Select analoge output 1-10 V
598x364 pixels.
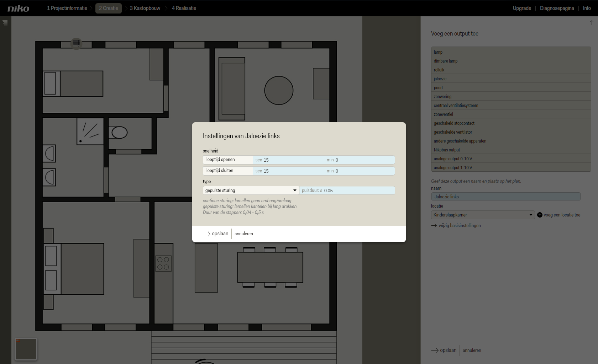click(511, 167)
